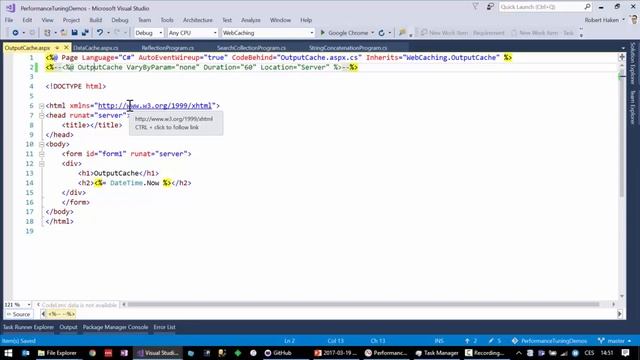Image resolution: width=640 pixels, height=360 pixels.
Task: Open the Analyze menu
Action: [251, 20]
